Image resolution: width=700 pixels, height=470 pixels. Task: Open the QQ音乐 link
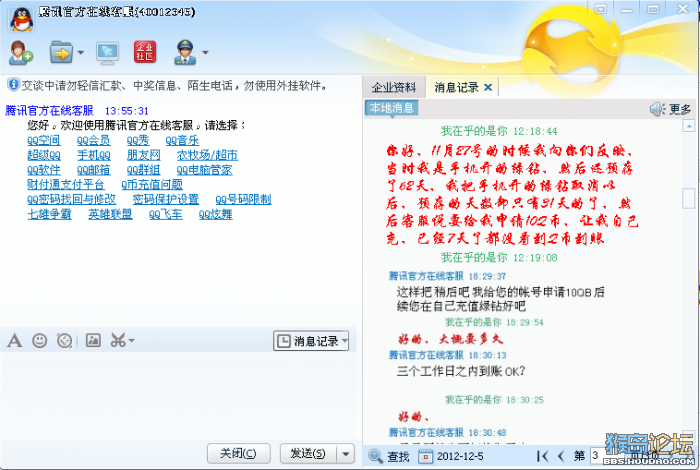click(x=182, y=140)
